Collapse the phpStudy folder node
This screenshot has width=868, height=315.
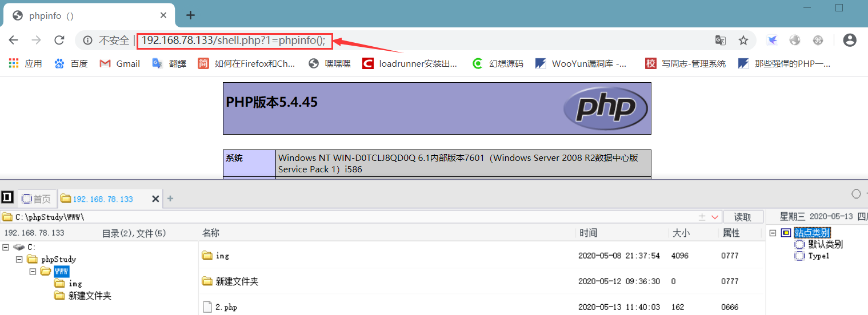(x=19, y=259)
